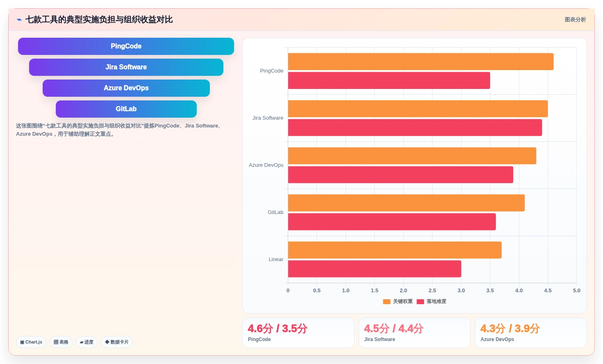This screenshot has width=603, height=364.
Task: Click Azure DevOps orange bar
Action: coord(412,156)
